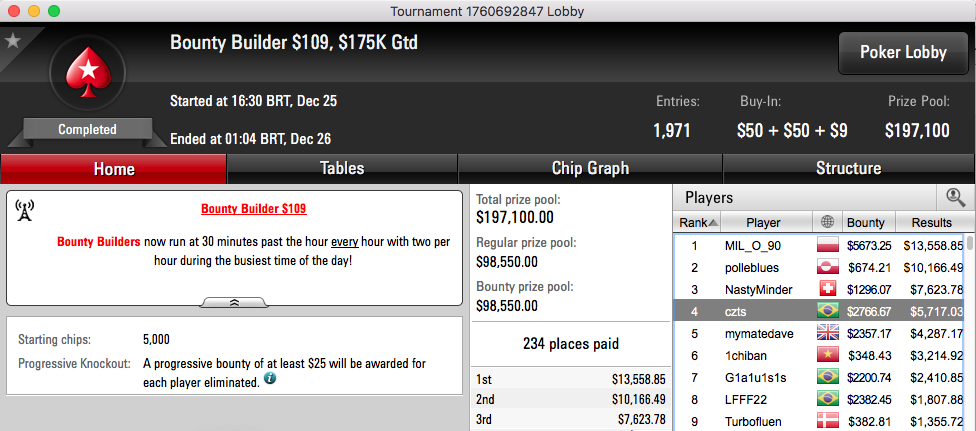The height and width of the screenshot is (431, 976).
Task: Click the broadcast antenna icon
Action: tap(25, 210)
